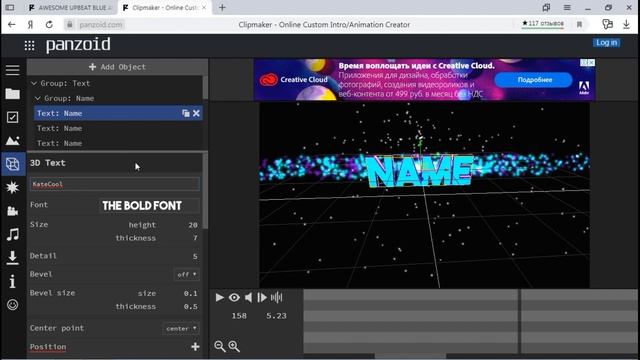Open the effects starburst icon in sidebar
Viewport: 640px width, 360px height.
coord(13,187)
